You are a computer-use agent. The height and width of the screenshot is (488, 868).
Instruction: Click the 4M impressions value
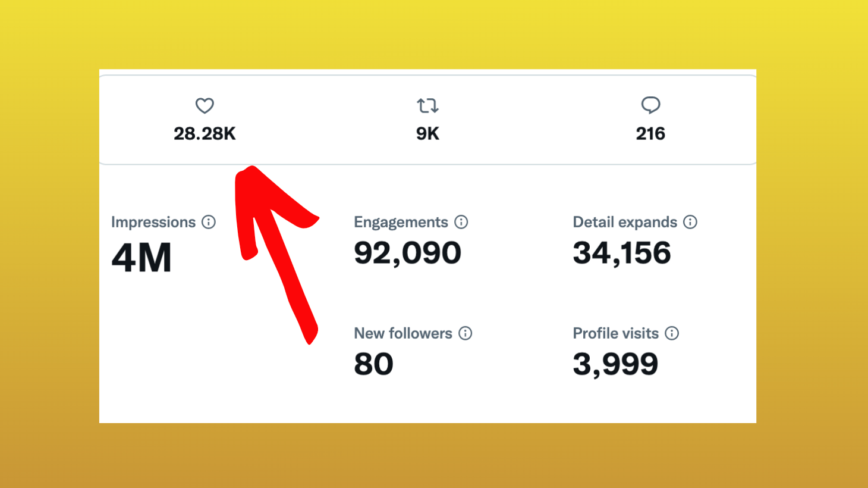[141, 258]
